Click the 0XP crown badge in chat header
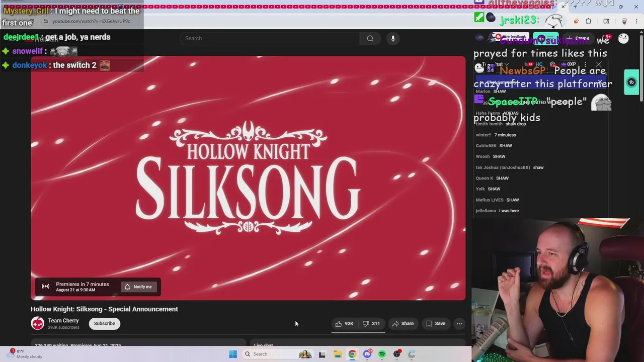This screenshot has height=362, width=644. click(568, 64)
